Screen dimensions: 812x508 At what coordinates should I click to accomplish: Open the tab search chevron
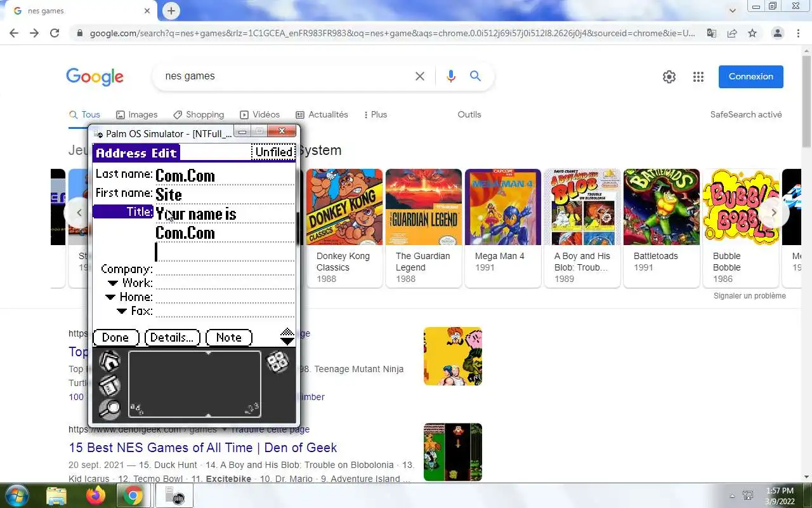pyautogui.click(x=732, y=11)
